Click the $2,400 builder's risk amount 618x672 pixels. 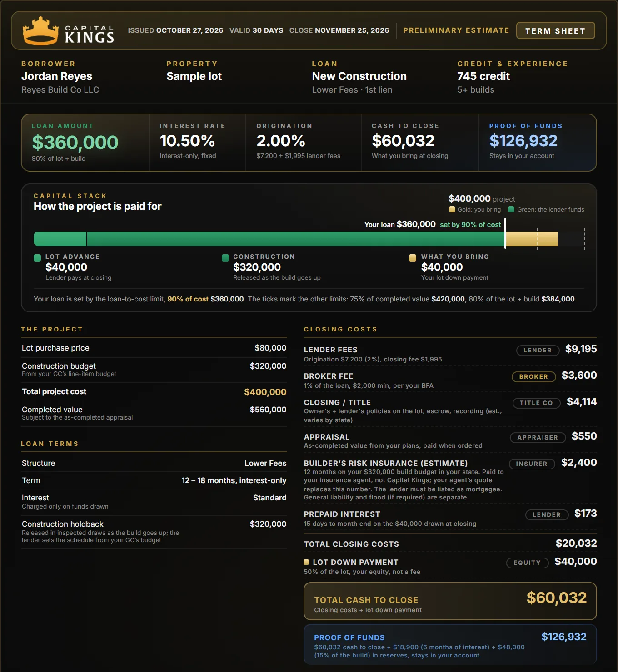point(579,463)
